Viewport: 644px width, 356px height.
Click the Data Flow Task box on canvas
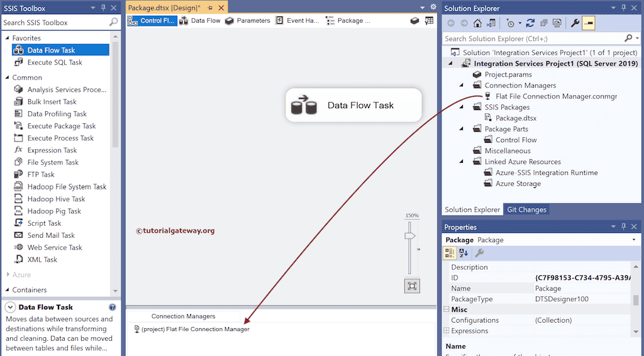point(353,105)
